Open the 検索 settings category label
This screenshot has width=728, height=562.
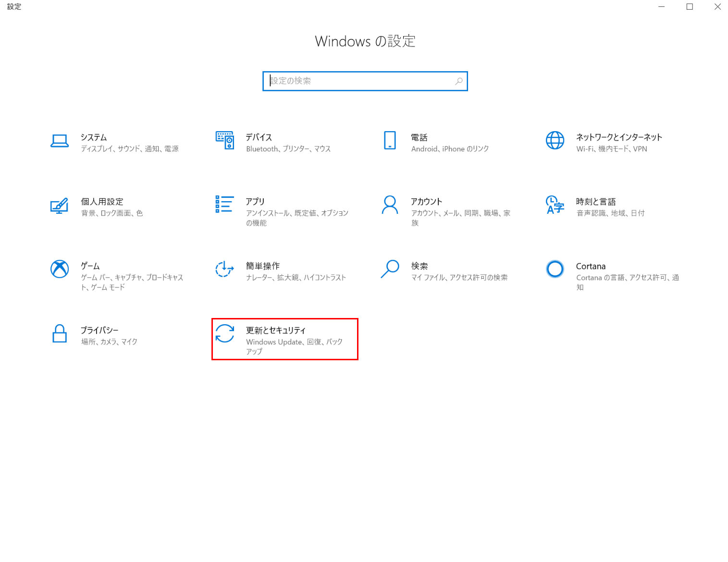pyautogui.click(x=419, y=266)
